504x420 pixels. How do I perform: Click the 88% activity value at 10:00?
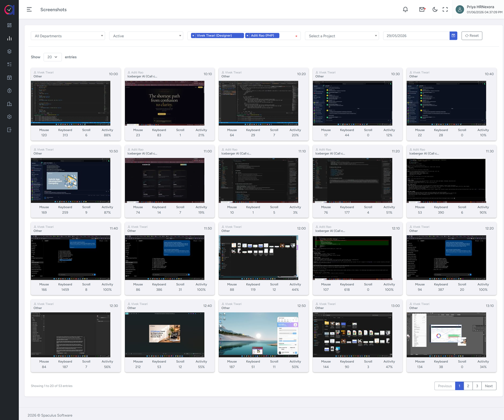pos(107,135)
